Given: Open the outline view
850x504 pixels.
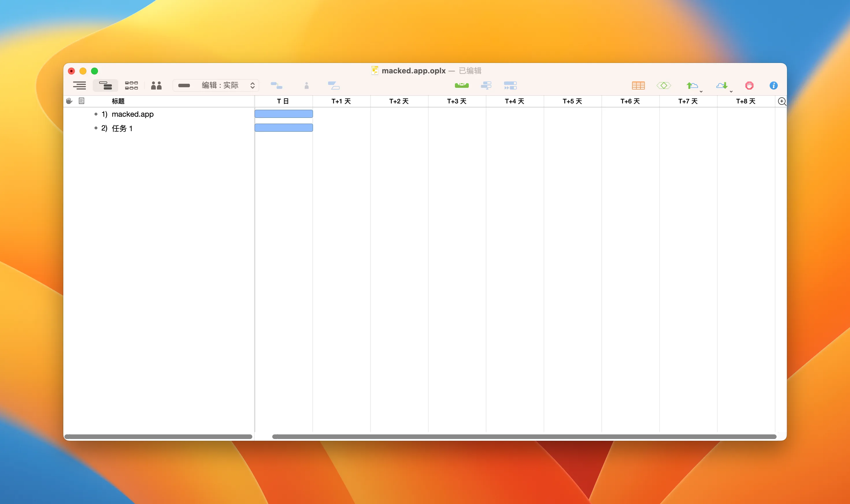Looking at the screenshot, I should click(x=79, y=85).
